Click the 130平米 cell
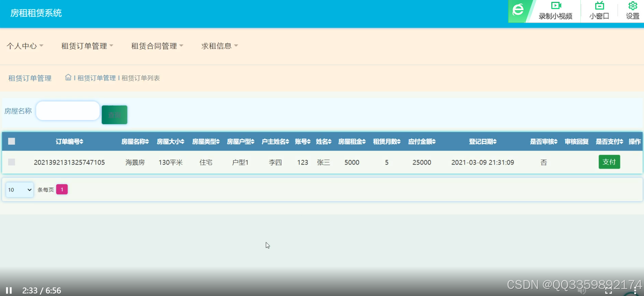 [x=171, y=162]
